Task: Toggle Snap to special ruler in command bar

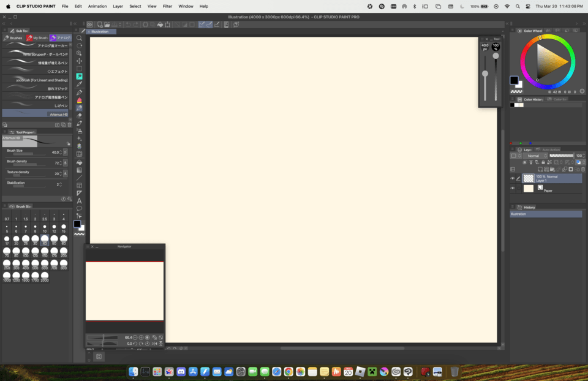Action: click(209, 25)
